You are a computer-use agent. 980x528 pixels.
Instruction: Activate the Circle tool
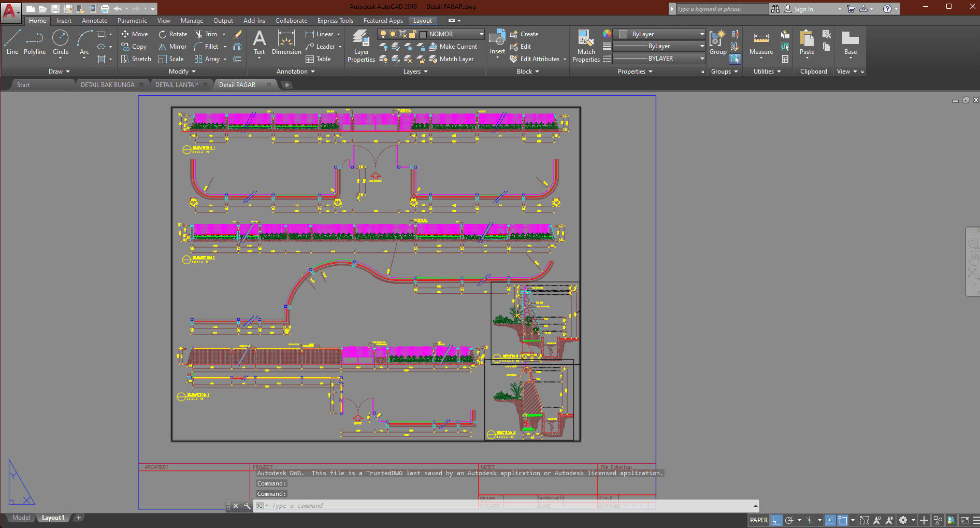click(61, 42)
